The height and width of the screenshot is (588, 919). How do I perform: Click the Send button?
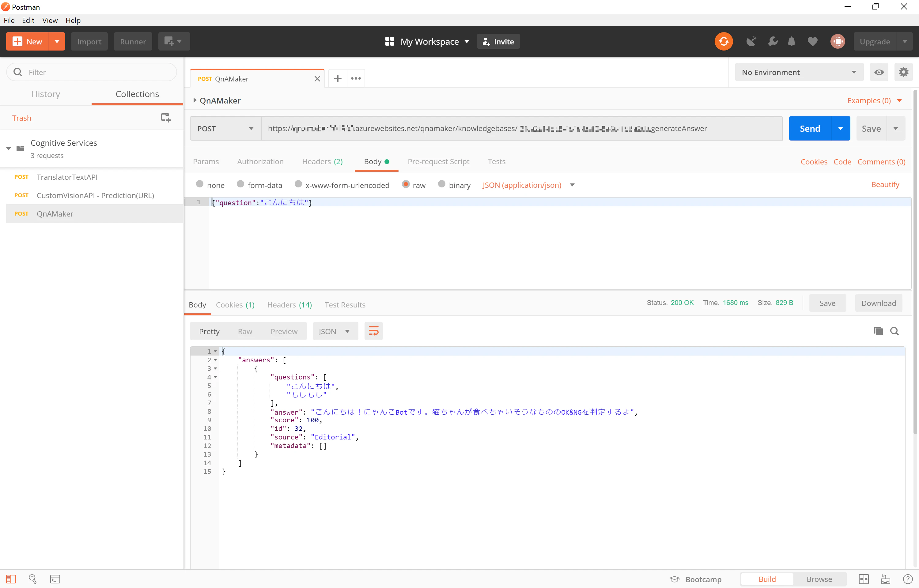click(810, 129)
